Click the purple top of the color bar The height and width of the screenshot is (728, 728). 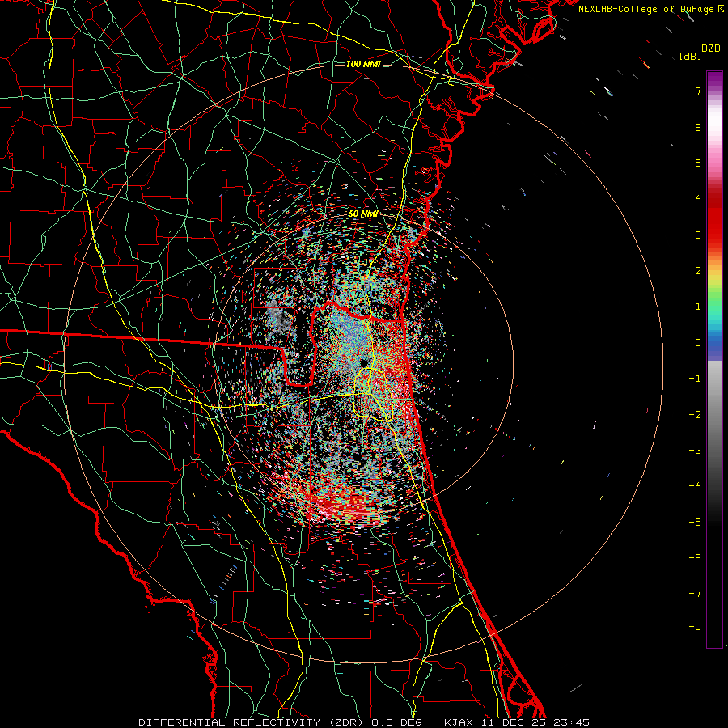pyautogui.click(x=714, y=79)
